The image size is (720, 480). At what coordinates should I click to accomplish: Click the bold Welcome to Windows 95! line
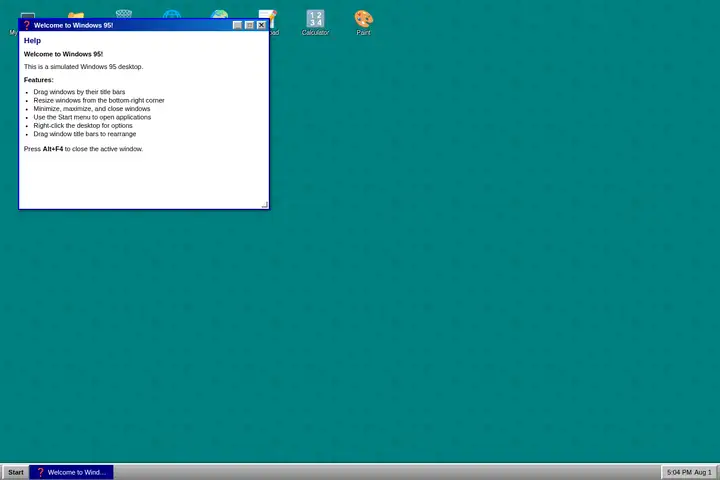coord(63,54)
